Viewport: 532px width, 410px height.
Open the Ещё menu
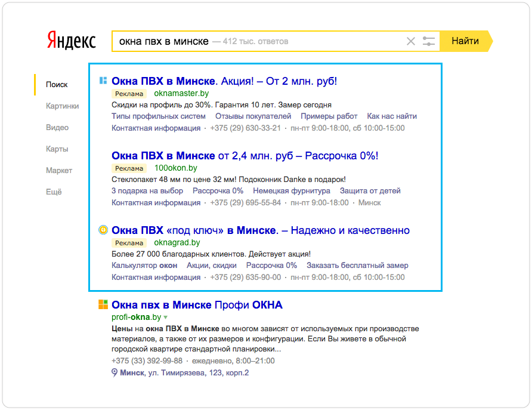(54, 192)
